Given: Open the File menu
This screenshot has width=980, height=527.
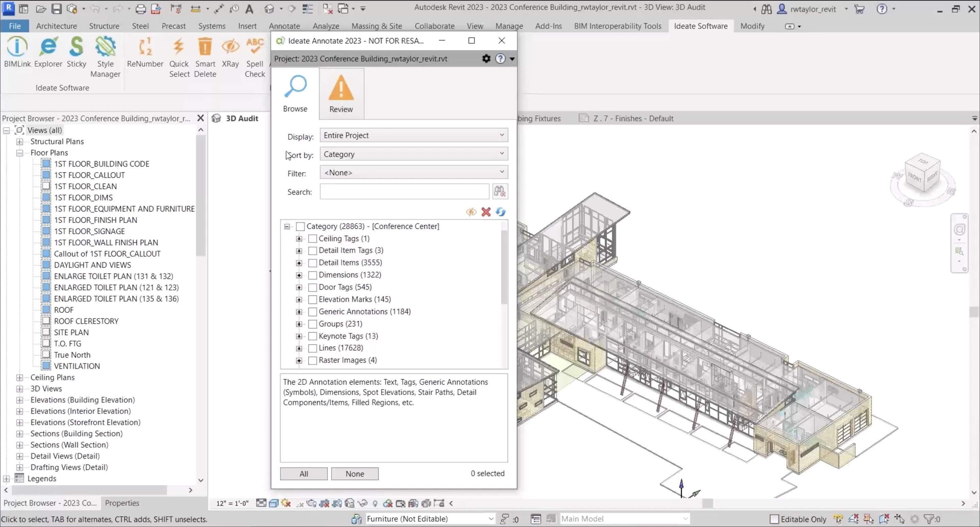Looking at the screenshot, I should [x=14, y=26].
